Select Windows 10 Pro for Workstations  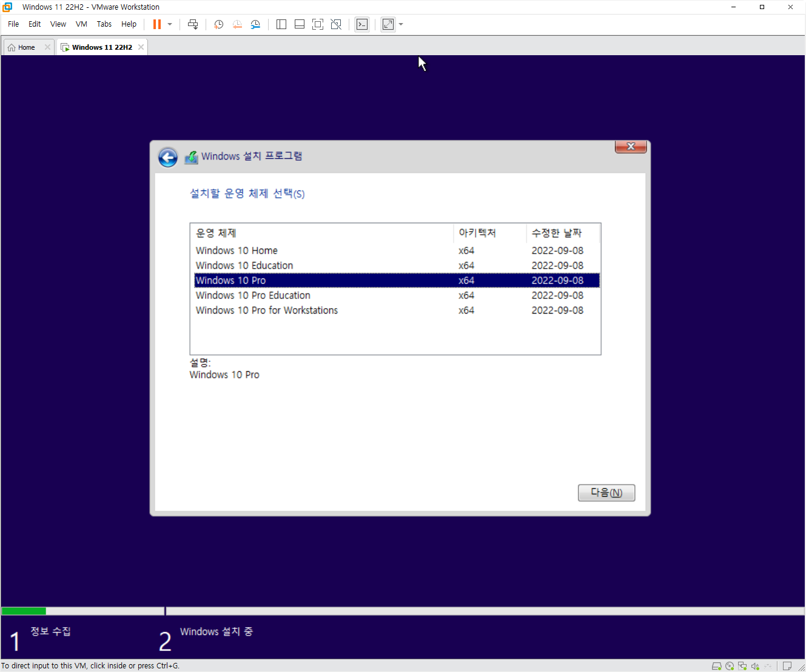click(397, 311)
